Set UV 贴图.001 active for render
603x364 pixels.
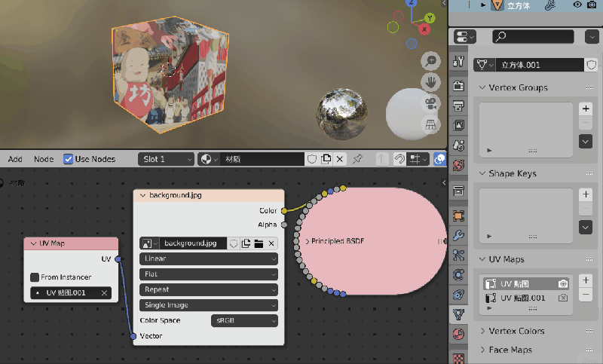coord(563,298)
